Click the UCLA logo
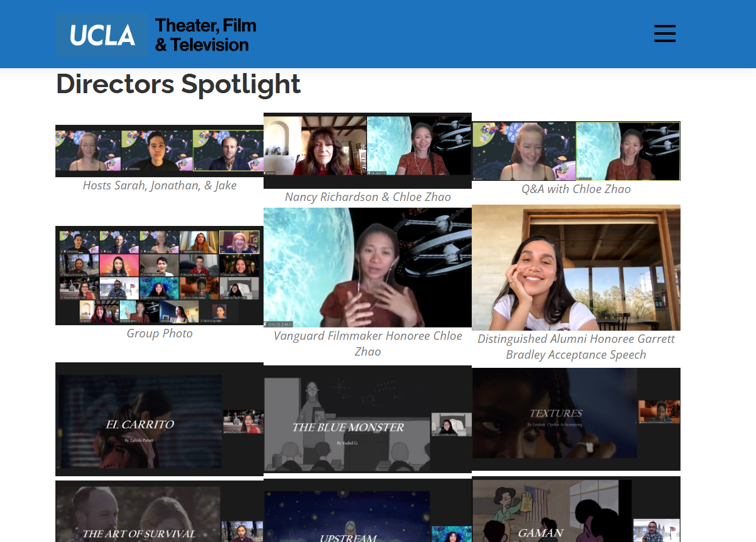Image resolution: width=756 pixels, height=542 pixels. [102, 35]
